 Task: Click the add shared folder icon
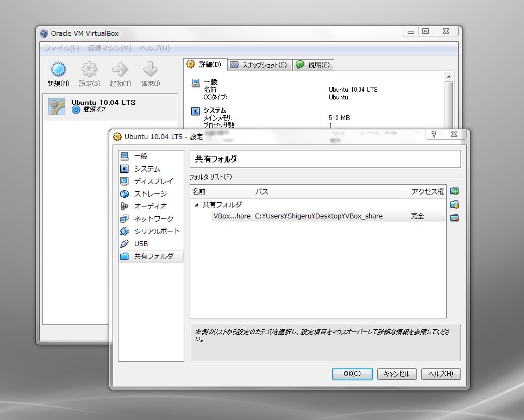(454, 191)
